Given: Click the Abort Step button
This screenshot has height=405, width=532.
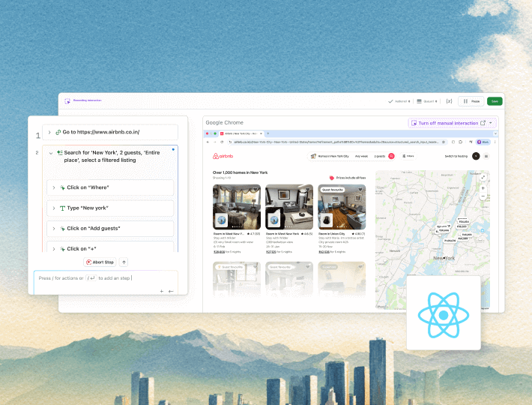Looking at the screenshot, I should tap(100, 262).
